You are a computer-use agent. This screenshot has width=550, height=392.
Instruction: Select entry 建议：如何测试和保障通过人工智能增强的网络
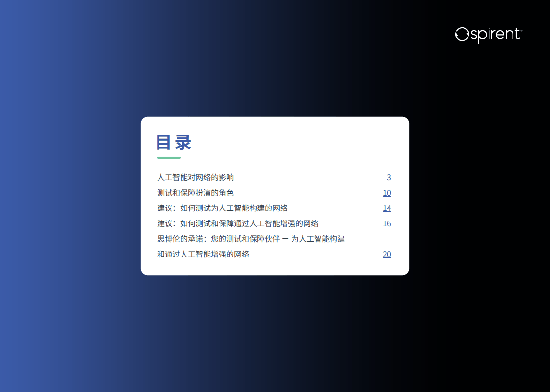pyautogui.click(x=238, y=223)
